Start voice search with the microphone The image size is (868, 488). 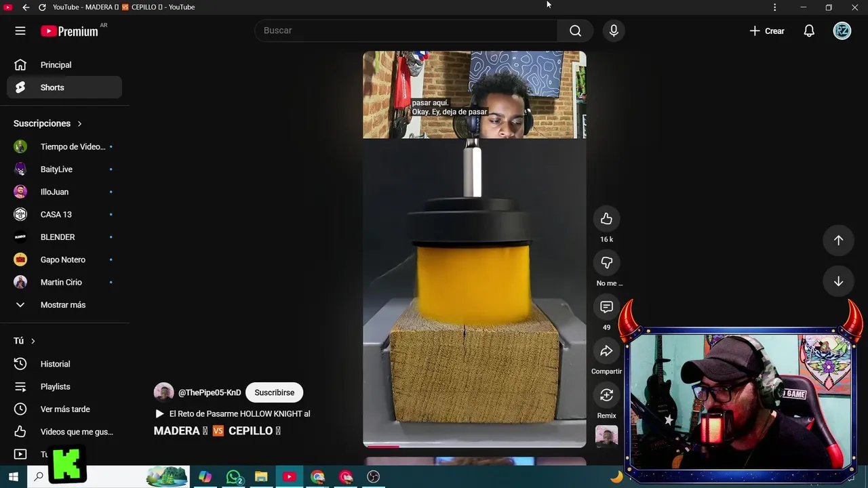click(614, 30)
